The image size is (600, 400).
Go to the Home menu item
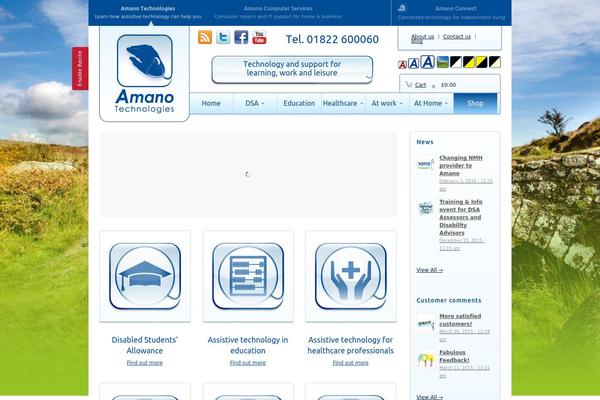pos(211,103)
